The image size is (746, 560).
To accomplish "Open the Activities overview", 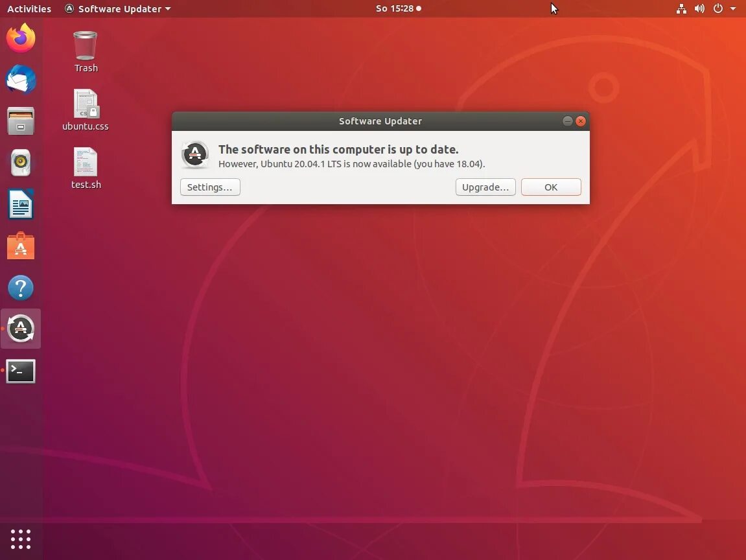I will (29, 8).
